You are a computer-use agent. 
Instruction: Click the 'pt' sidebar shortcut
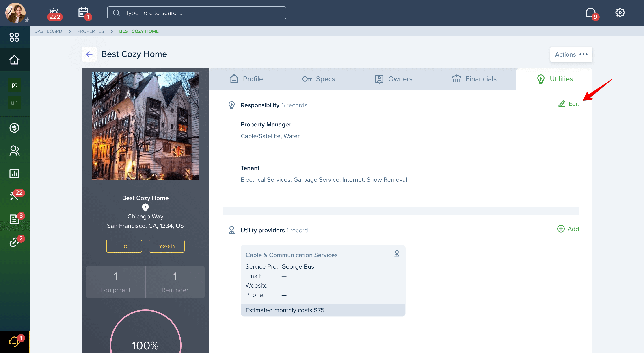(x=14, y=85)
